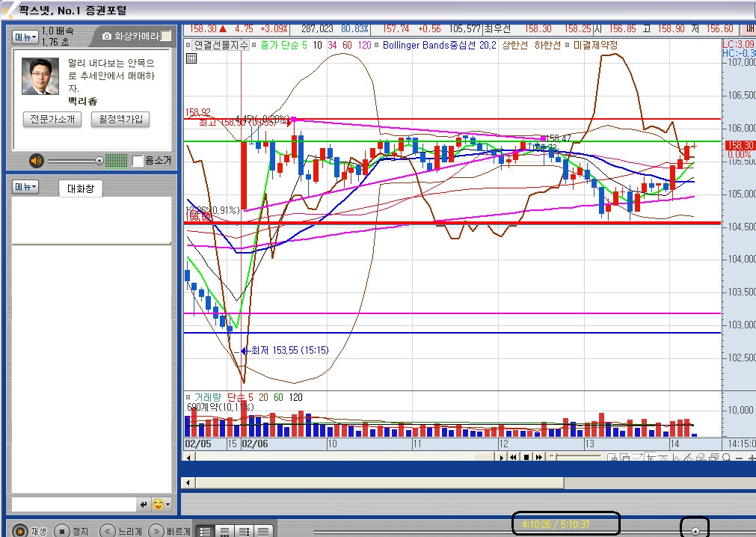Click the 전문가소개 button
The height and width of the screenshot is (537, 756).
(x=52, y=119)
